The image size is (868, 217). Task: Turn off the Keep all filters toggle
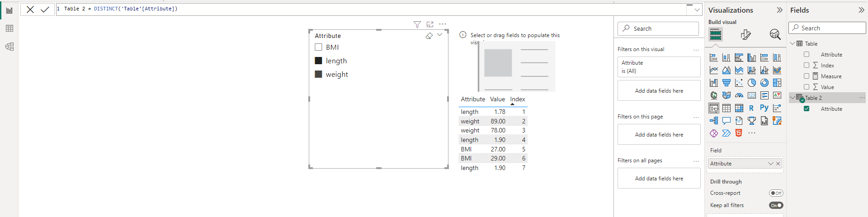coord(776,205)
